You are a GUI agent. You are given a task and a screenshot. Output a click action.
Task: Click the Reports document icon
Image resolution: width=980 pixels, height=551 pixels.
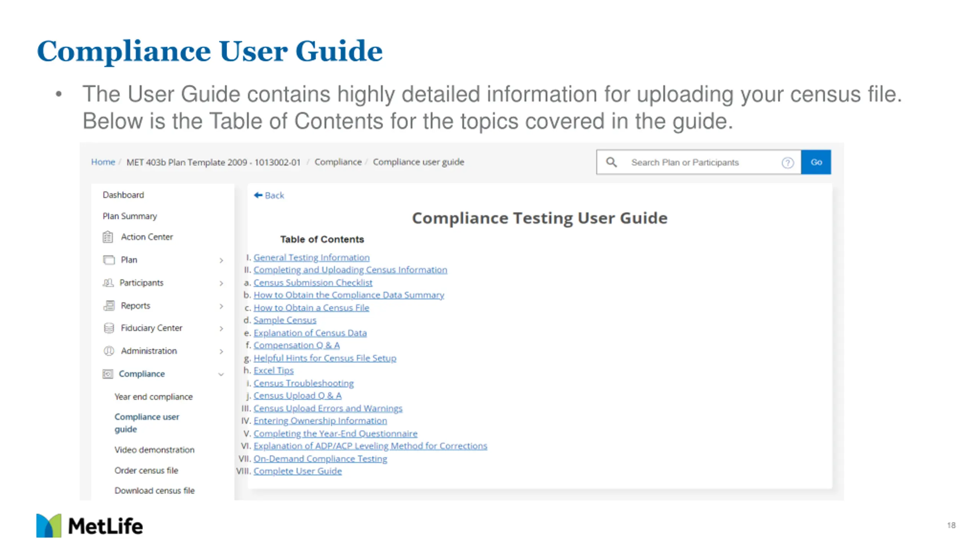point(109,306)
